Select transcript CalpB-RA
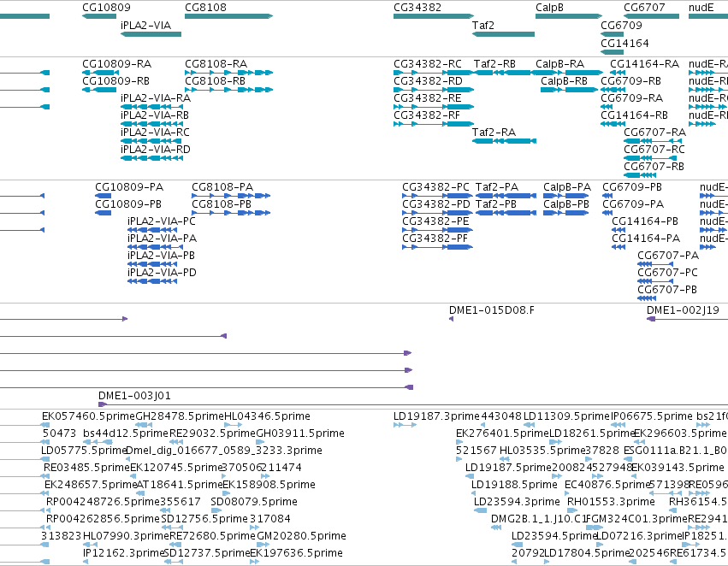Image resolution: width=728 pixels, height=566 pixels. tap(560, 63)
